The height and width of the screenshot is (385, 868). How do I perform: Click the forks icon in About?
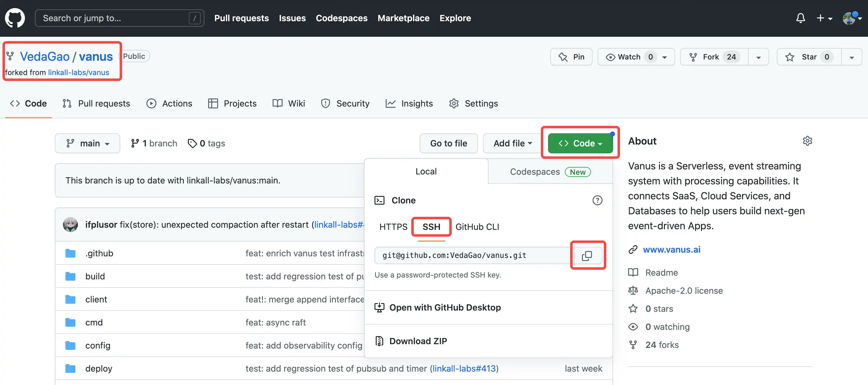[x=633, y=345]
